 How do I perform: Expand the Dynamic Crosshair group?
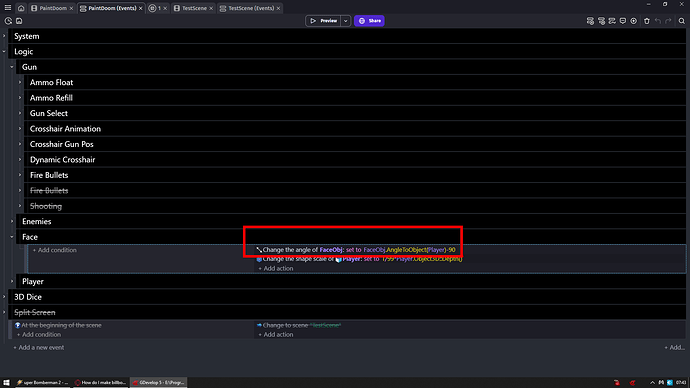tap(20, 160)
